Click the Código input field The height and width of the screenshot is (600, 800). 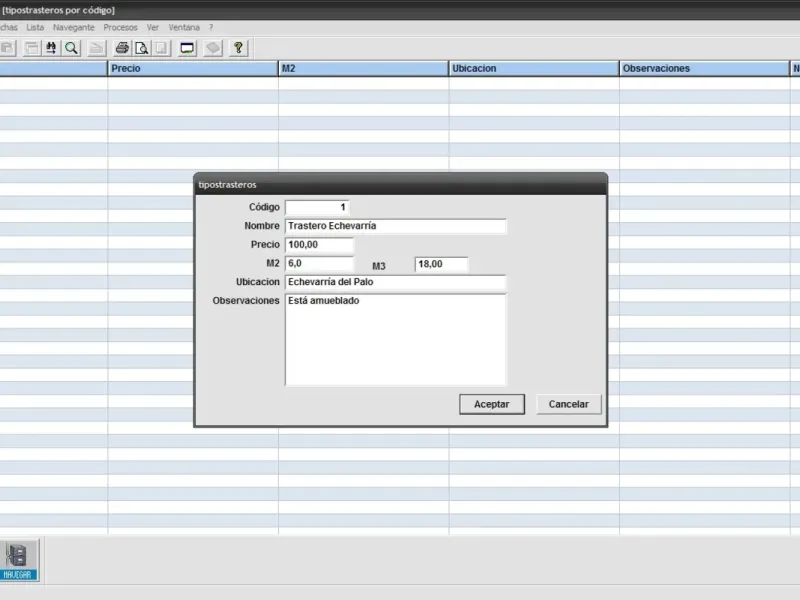point(317,207)
